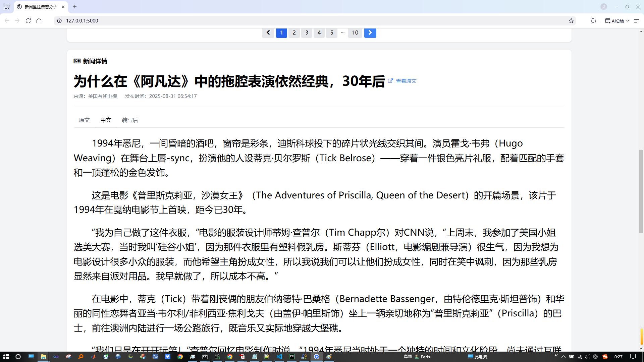
Task: Open the orange magnifier search taskbar icon
Action: (81, 357)
